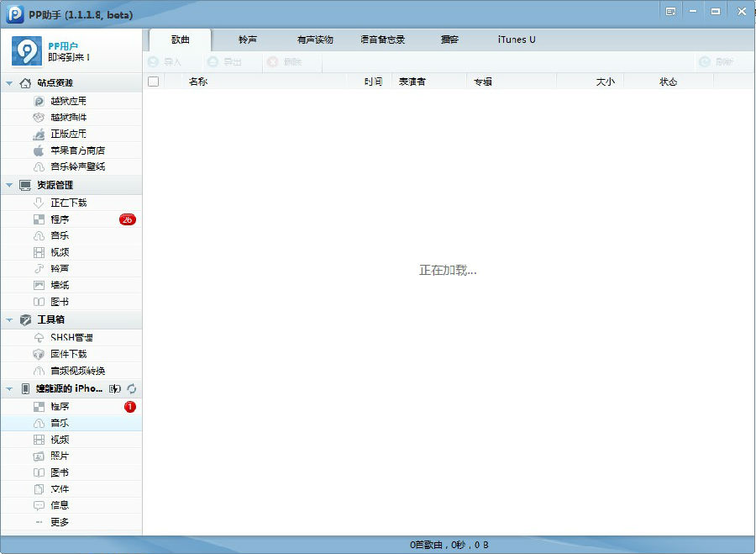Viewport: 756px width, 554px height.
Task: Open 苹果官方商店 with the Apple icon
Action: tap(77, 150)
